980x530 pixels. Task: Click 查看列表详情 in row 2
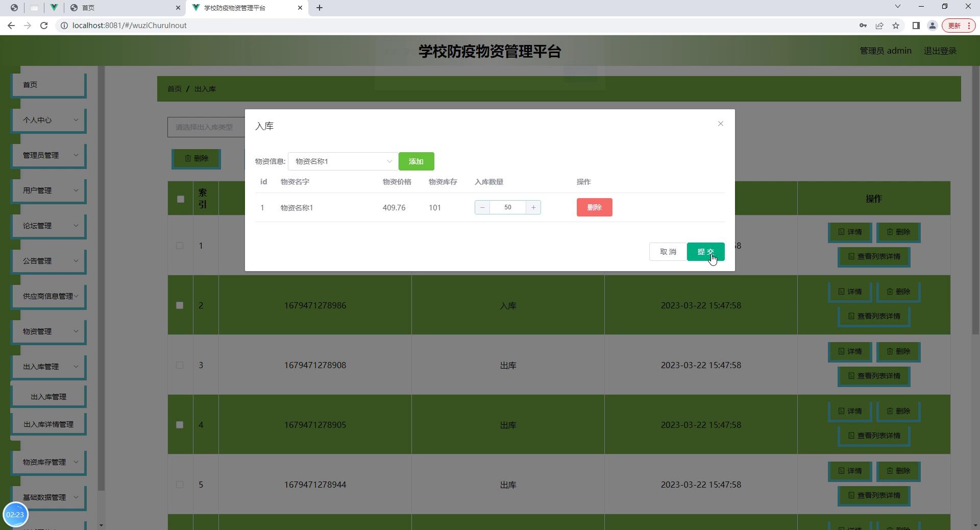point(874,316)
